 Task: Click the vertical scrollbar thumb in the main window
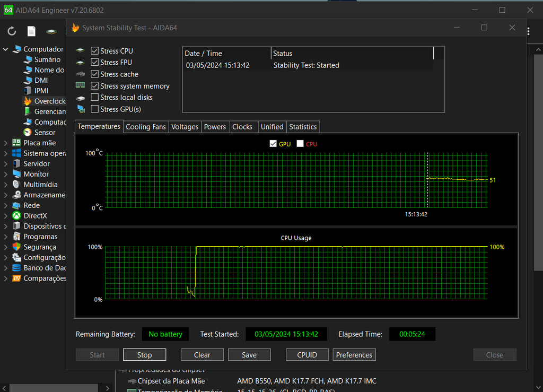[x=538, y=162]
